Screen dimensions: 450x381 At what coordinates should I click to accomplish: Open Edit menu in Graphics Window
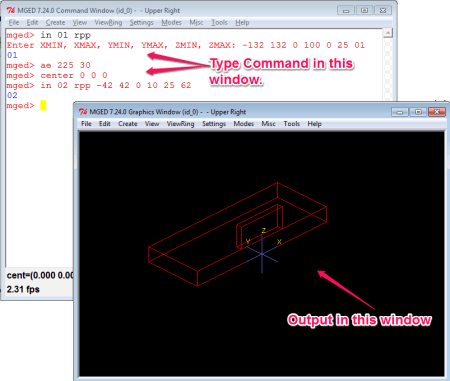coord(105,124)
